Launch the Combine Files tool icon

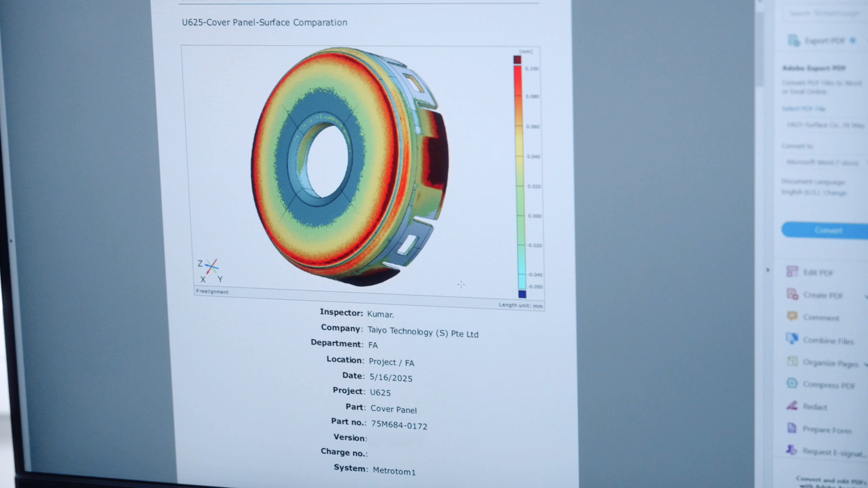pos(792,338)
